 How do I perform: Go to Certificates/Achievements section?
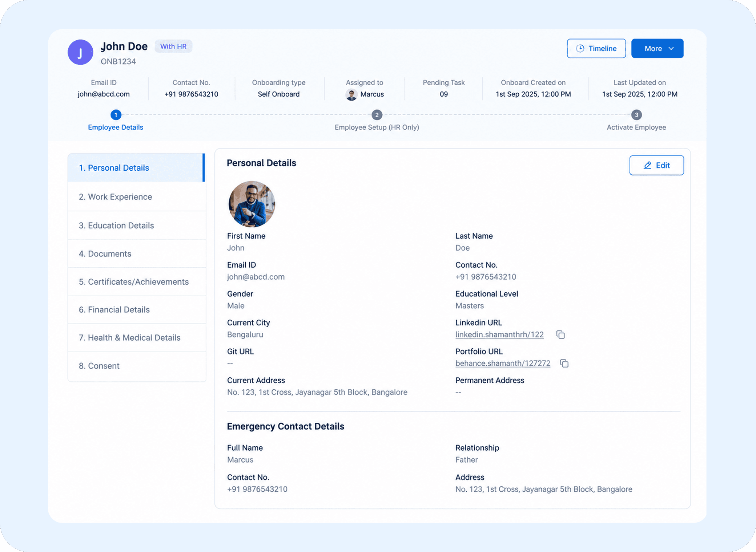tap(137, 281)
